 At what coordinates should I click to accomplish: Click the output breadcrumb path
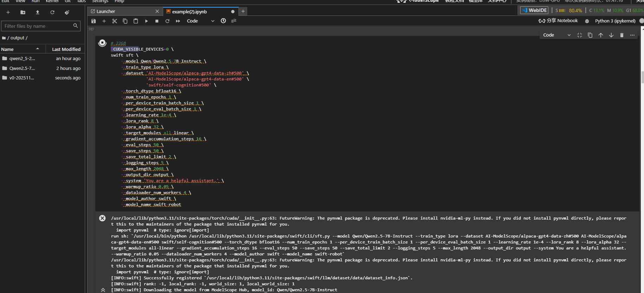[17, 38]
